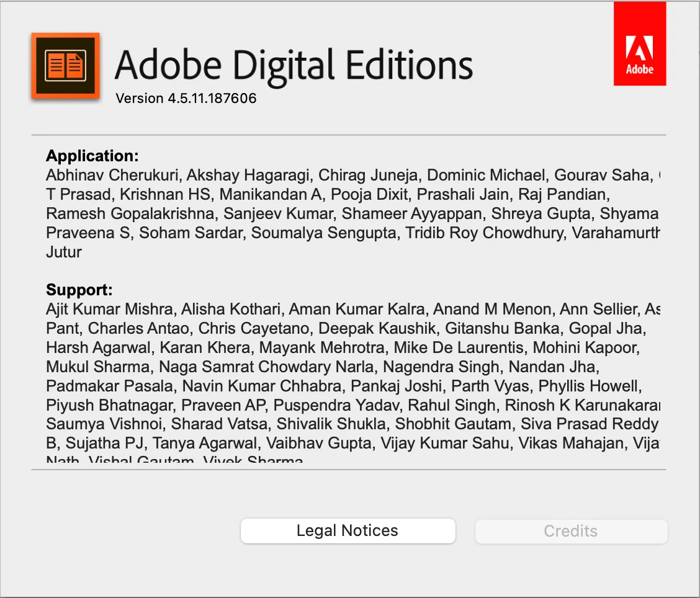Click the name Gourav Saha
The width and height of the screenshot is (700, 598).
[x=602, y=175]
